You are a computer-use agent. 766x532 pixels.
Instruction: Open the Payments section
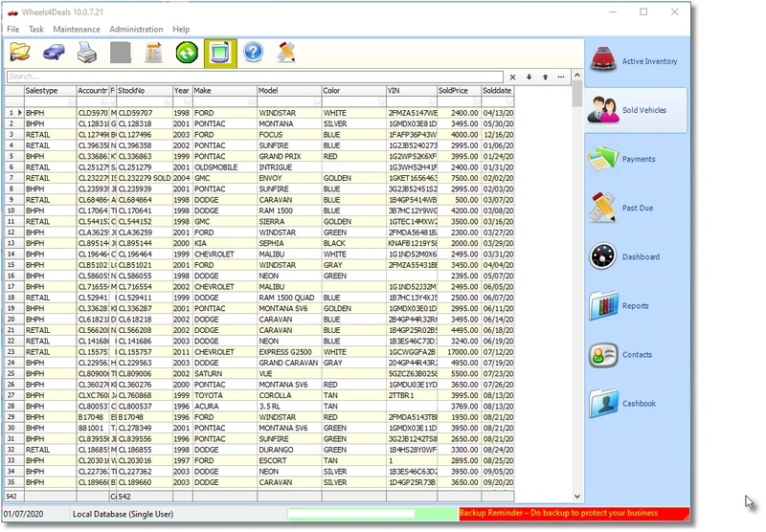point(637,159)
